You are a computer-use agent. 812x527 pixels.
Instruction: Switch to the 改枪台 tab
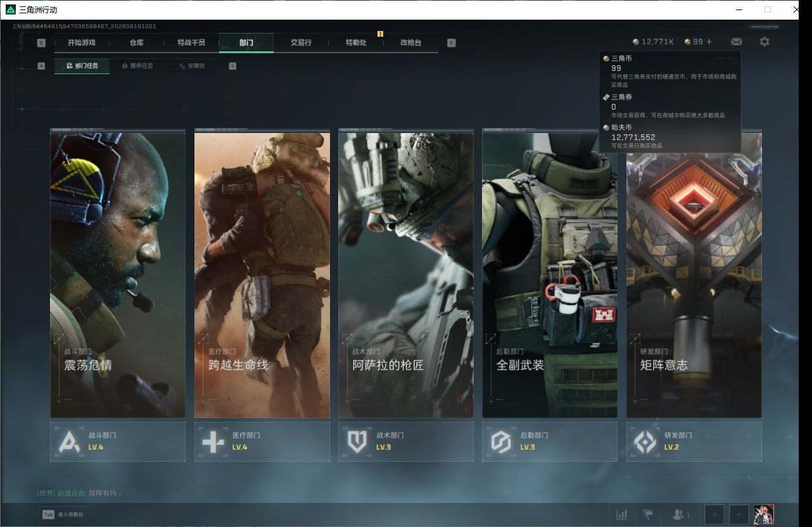click(x=410, y=42)
